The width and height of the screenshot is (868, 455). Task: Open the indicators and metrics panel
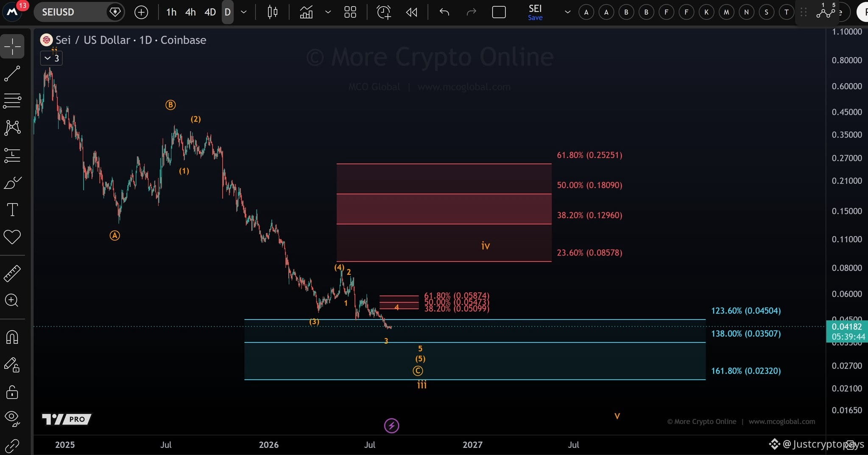click(306, 12)
